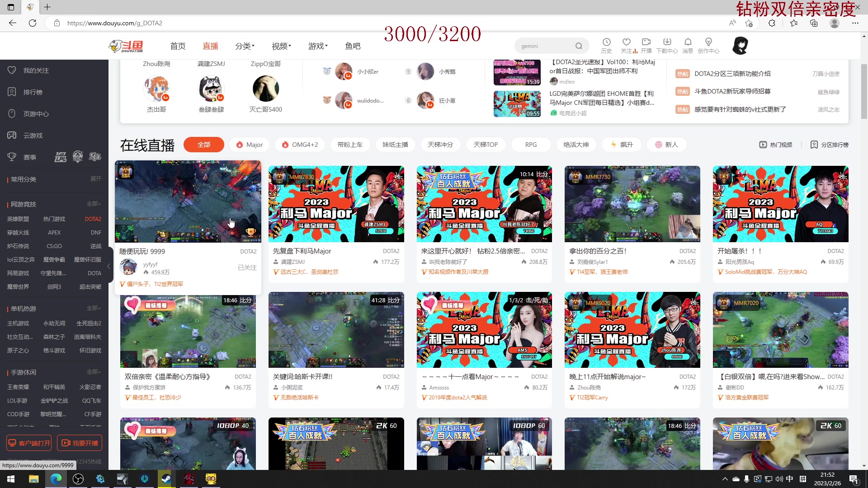Screen dimensions: 868x488
Task: Open the 赛事 trophy icon in sidebar
Action: 12,157
